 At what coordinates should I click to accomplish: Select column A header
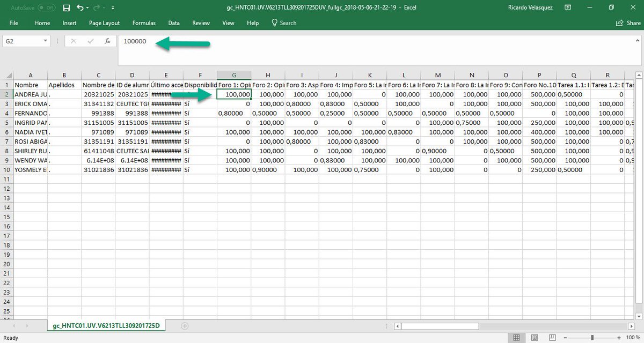point(30,76)
